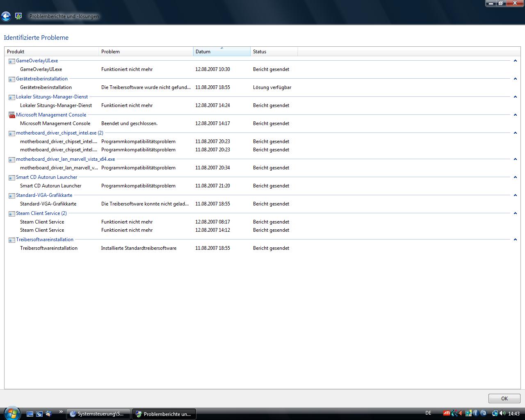Click the Lokaler Sitzungs-Manager-Dienst group icon
The width and height of the screenshot is (525, 420).
[x=11, y=97]
